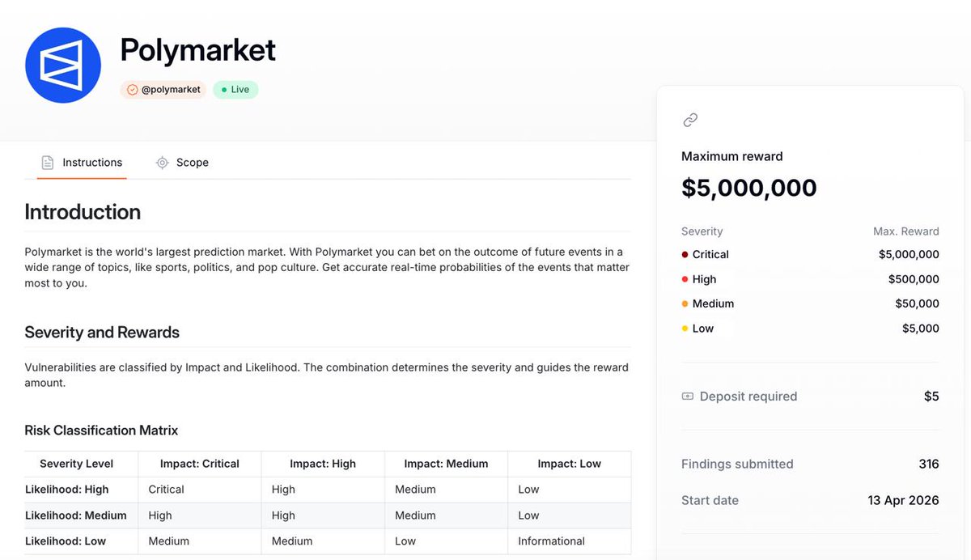The height and width of the screenshot is (560, 971).
Task: Click the Likelihood: Low row label
Action: [x=66, y=541]
